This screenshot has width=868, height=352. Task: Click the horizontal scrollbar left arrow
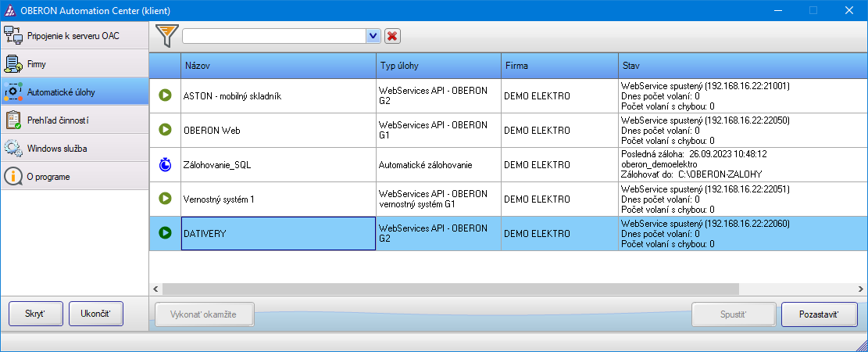coord(155,289)
